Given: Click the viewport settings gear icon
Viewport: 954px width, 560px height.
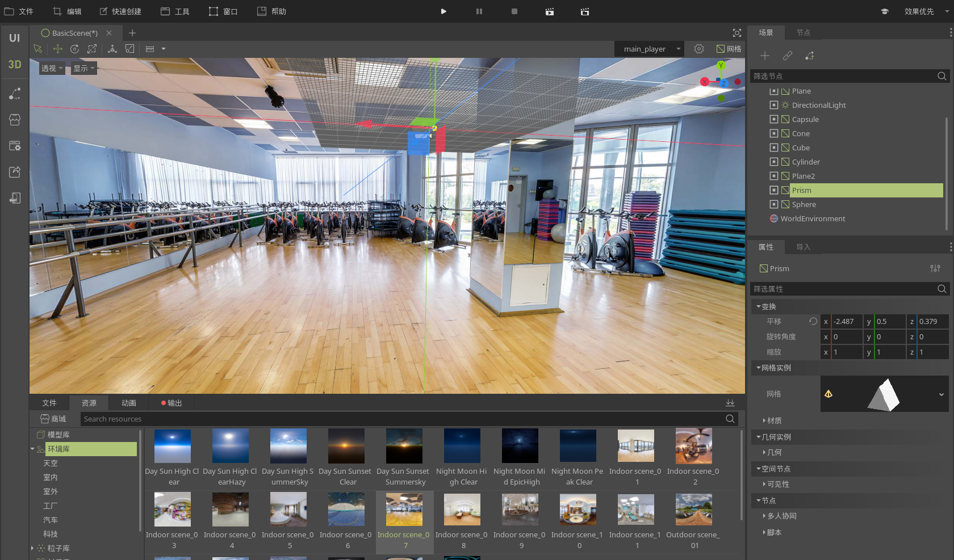Looking at the screenshot, I should (x=699, y=49).
